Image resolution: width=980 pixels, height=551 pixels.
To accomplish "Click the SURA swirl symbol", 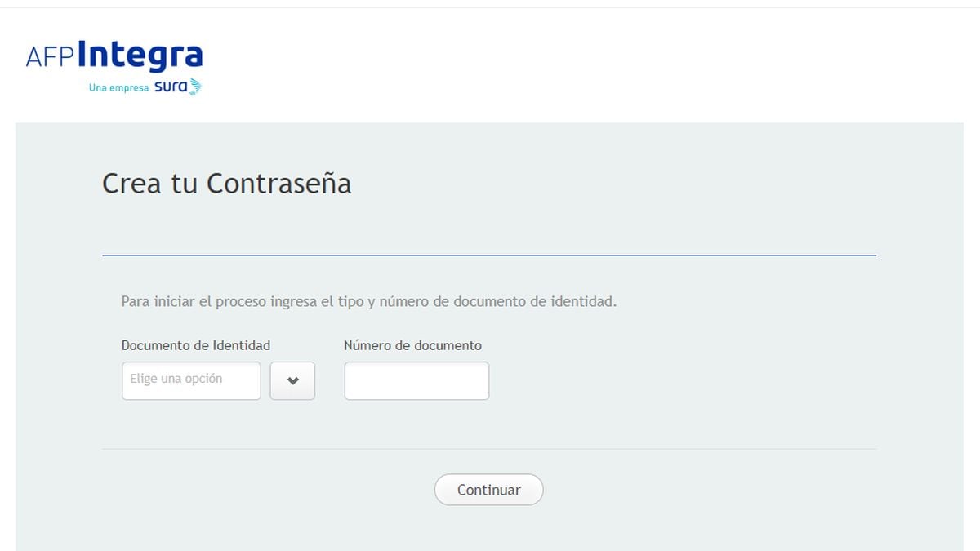I will click(194, 85).
